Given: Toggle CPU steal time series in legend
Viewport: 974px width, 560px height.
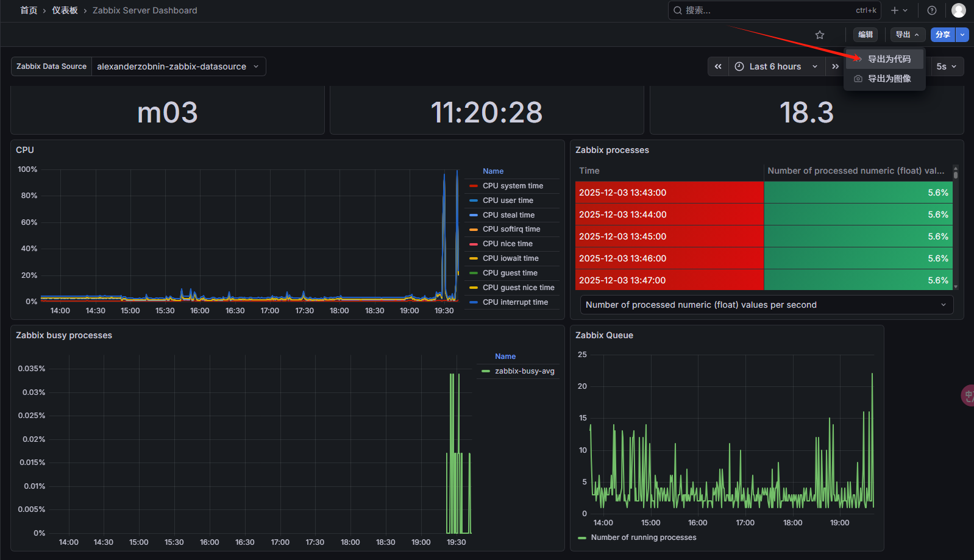Looking at the screenshot, I should (x=508, y=215).
